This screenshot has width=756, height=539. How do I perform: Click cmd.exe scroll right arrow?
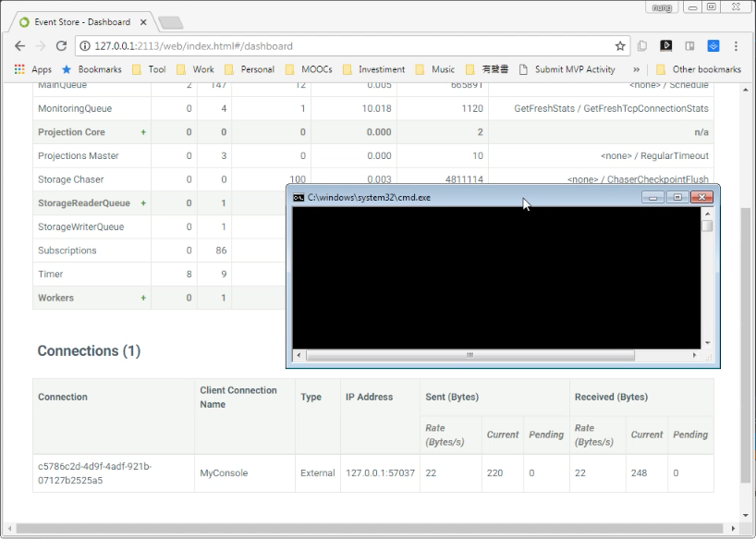coord(694,355)
